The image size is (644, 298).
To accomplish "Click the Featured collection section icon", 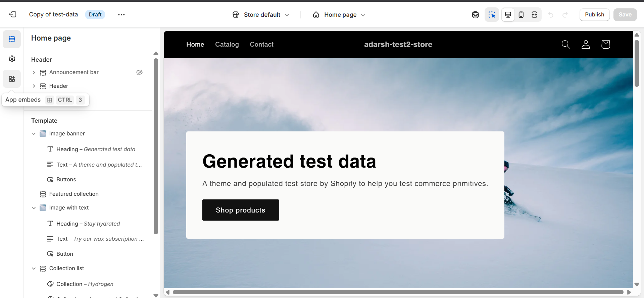I will pos(43,194).
